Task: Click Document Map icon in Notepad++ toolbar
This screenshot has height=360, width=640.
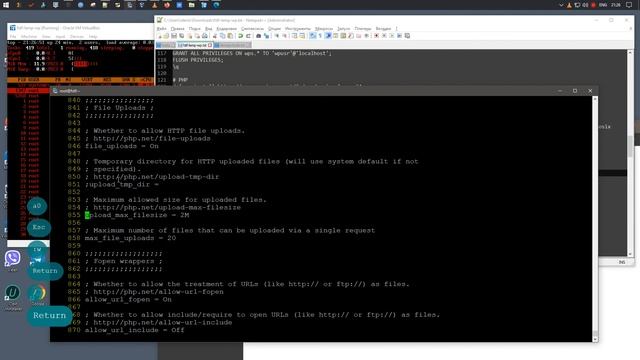Action: click(343, 36)
